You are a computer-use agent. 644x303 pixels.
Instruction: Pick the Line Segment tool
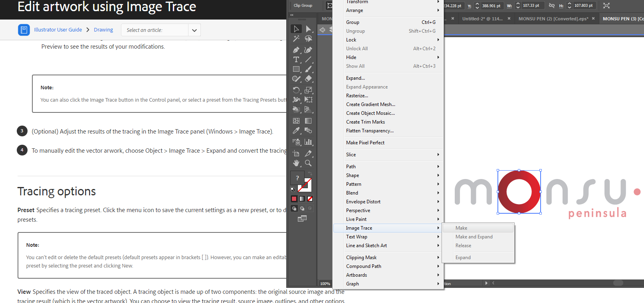point(308,59)
